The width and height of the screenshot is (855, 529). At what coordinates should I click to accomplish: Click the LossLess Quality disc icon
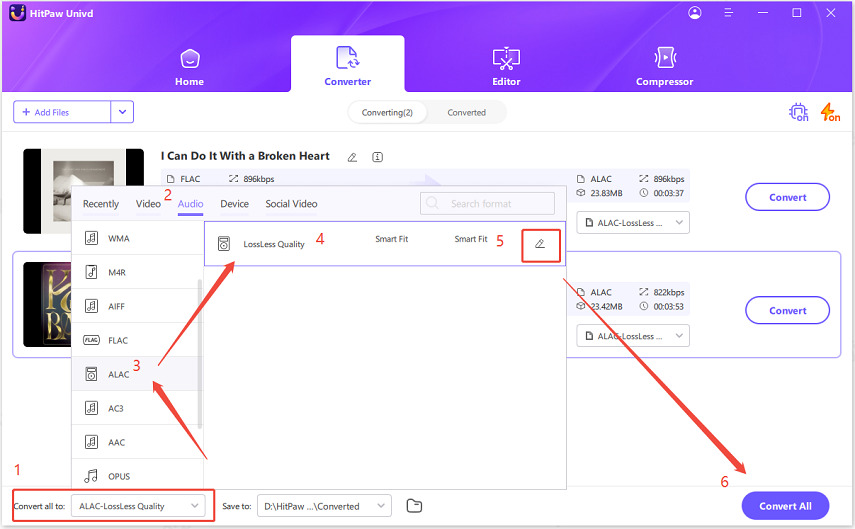coord(224,244)
